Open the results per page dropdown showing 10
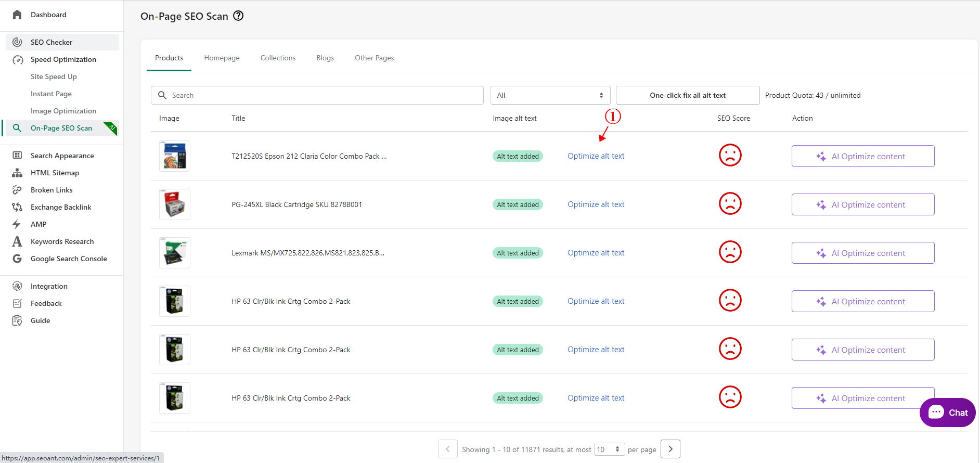This screenshot has width=980, height=463. (x=610, y=449)
